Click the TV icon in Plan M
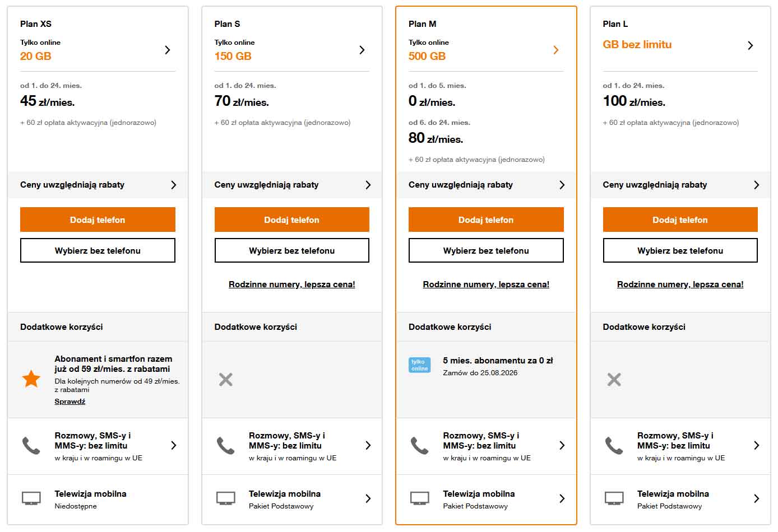This screenshot has height=532, width=778. (420, 498)
